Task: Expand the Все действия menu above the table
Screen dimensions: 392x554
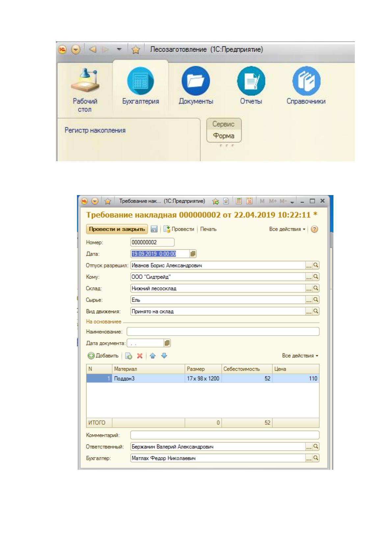Action: pyautogui.click(x=300, y=356)
